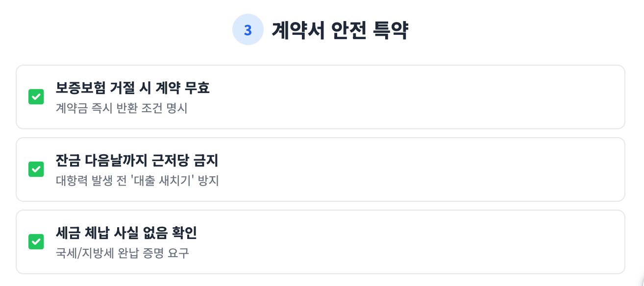
Task: Click the check icon next to '대항력 발생 전' description
Action: 36,169
